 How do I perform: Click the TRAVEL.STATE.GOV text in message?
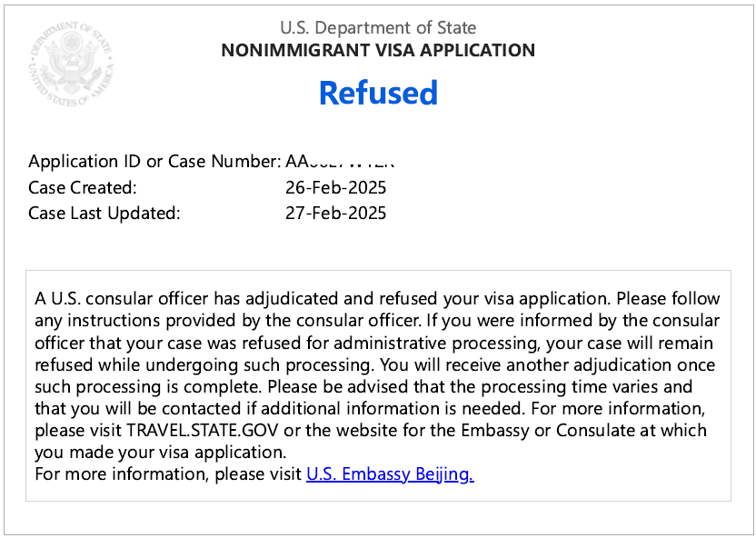pyautogui.click(x=203, y=431)
